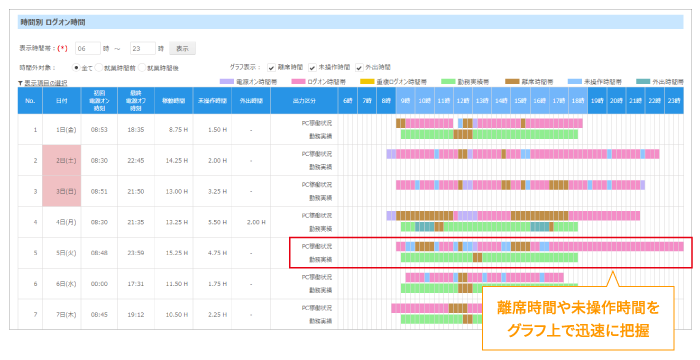Screen dimensions: 700x360
Task: Click the 出力区分 column header
Action: 304,101
